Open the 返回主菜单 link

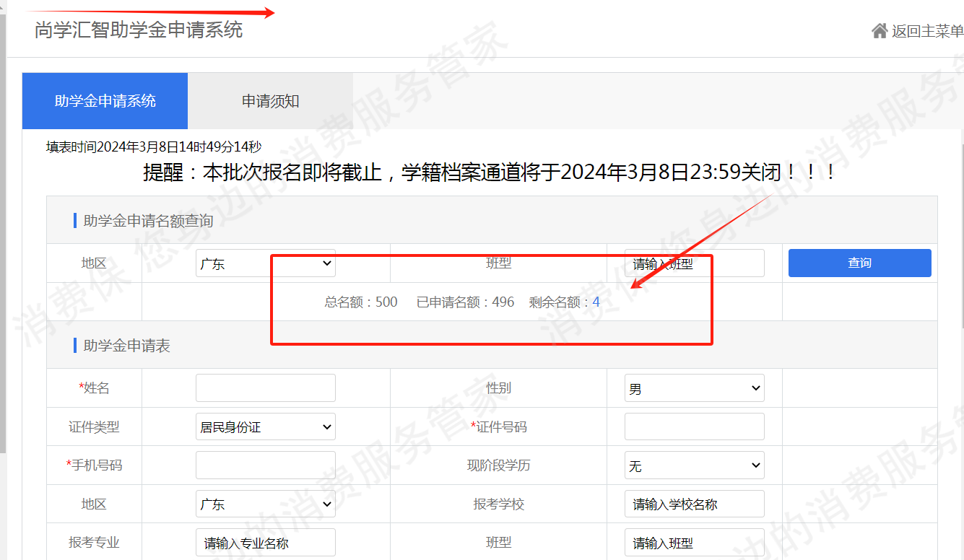[x=927, y=31]
